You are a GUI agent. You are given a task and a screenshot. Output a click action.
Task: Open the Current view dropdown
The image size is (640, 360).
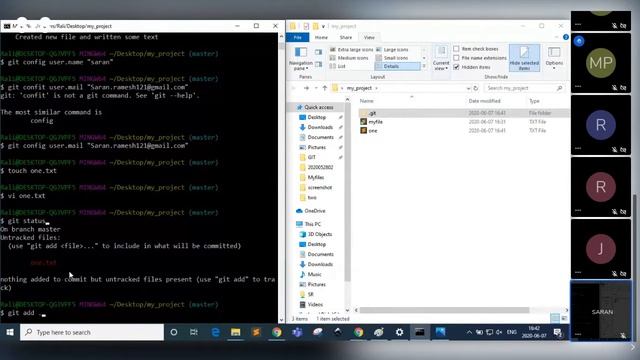pos(441,58)
